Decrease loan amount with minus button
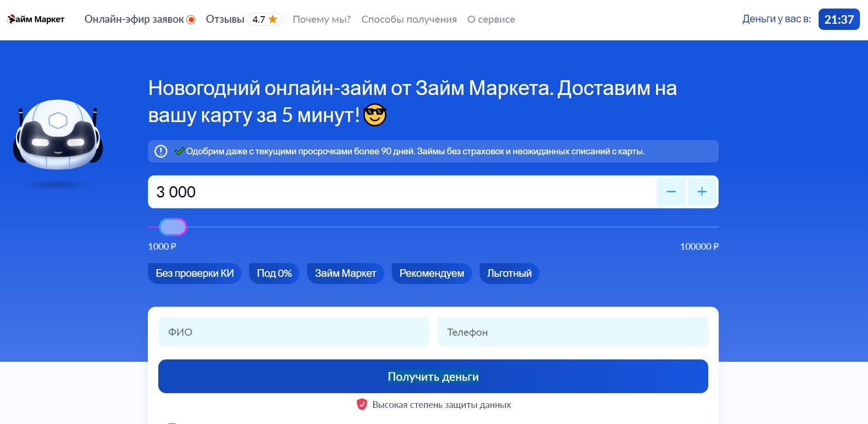 (671, 192)
